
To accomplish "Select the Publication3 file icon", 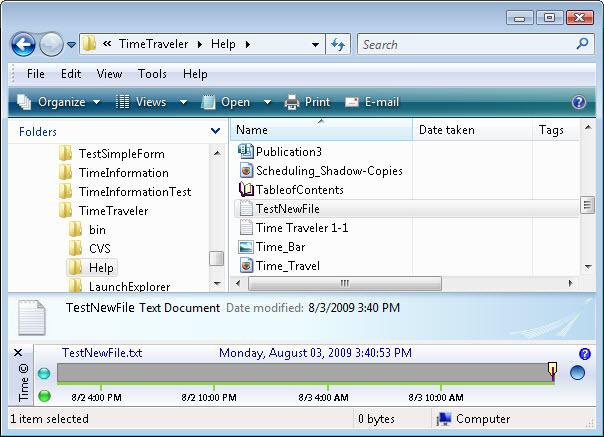I will click(x=245, y=151).
